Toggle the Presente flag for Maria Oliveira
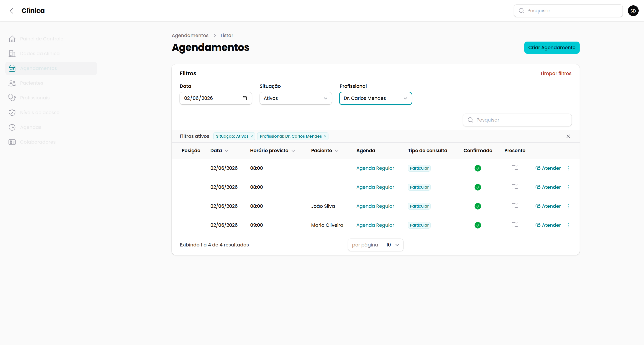 pyautogui.click(x=515, y=225)
